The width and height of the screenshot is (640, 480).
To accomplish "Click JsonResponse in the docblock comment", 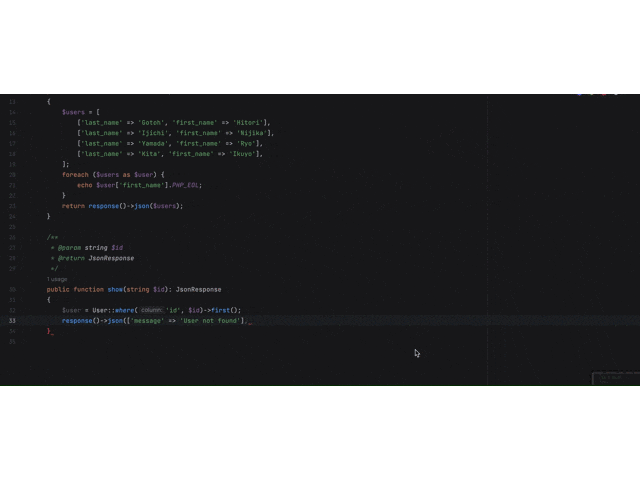I will [x=111, y=258].
